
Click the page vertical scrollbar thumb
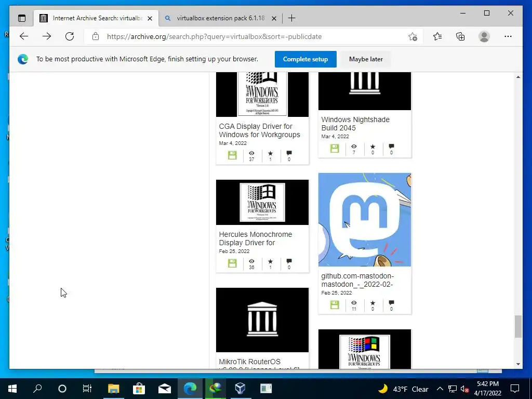click(x=518, y=326)
